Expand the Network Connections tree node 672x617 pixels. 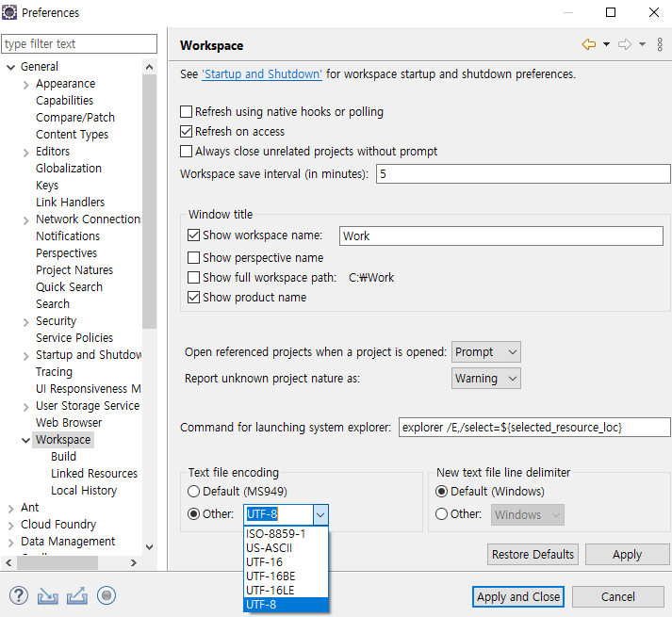(x=26, y=220)
